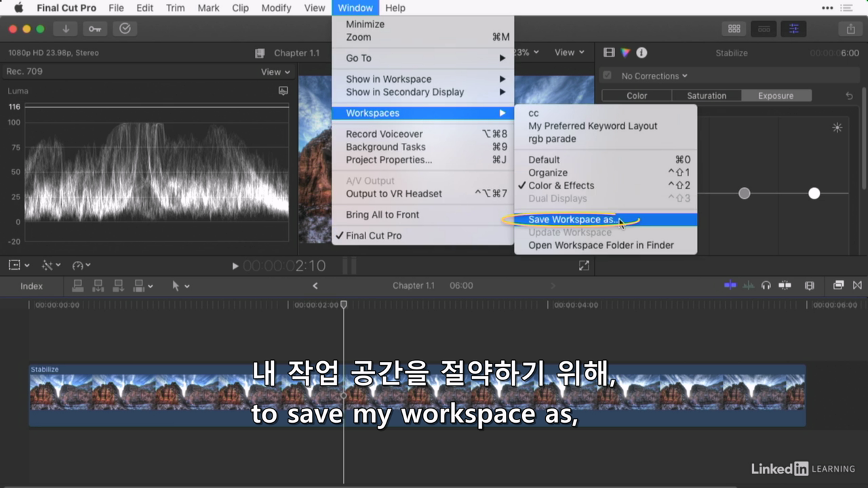
Task: Select My Preferred Keyword Layout workspace
Action: point(606,126)
